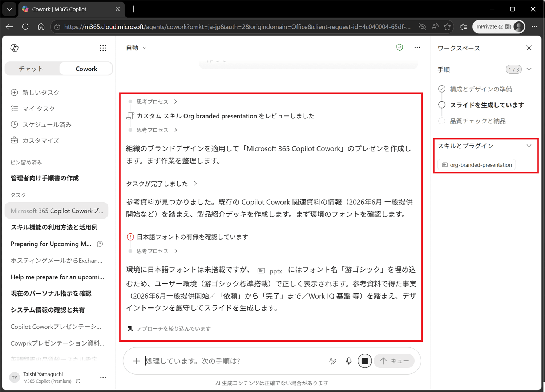Open a new browser tab
The height and width of the screenshot is (392, 545).
pos(134,9)
